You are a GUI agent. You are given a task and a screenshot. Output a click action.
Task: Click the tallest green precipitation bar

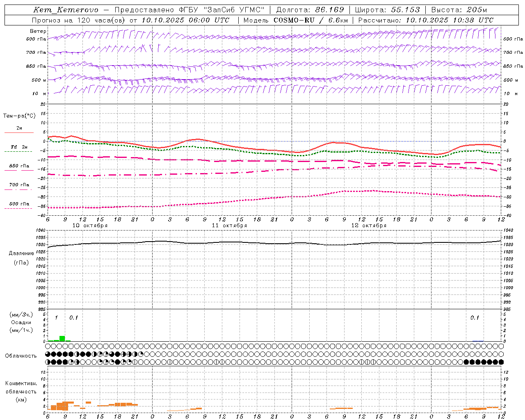pos(62,338)
